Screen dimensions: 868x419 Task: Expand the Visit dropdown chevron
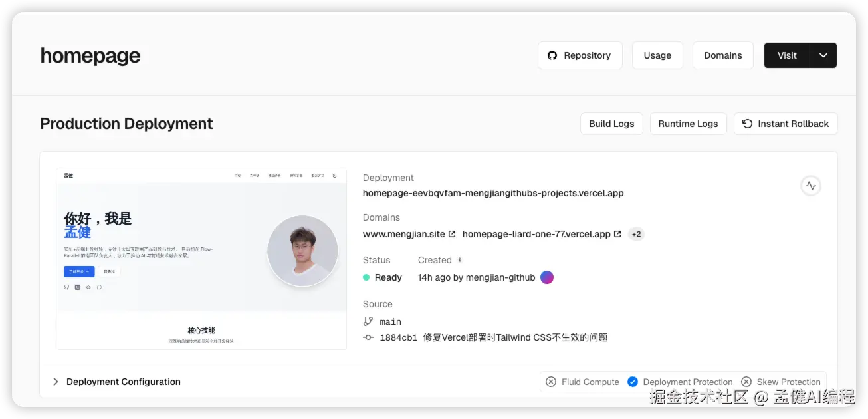[x=823, y=55]
